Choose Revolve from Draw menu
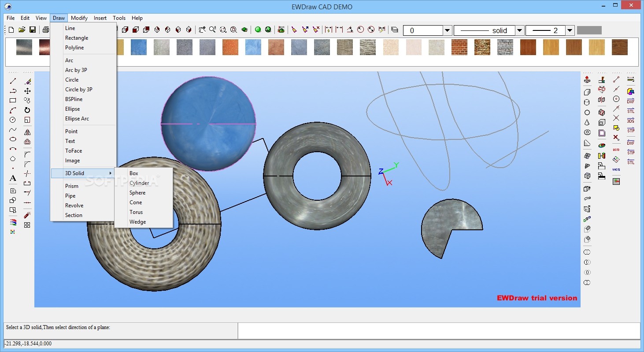The image size is (644, 352). (74, 206)
